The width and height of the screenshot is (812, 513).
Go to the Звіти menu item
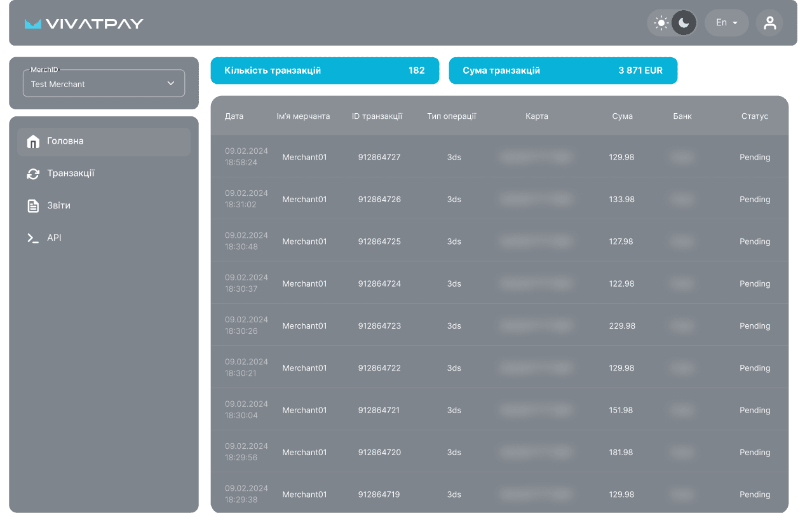click(x=59, y=206)
